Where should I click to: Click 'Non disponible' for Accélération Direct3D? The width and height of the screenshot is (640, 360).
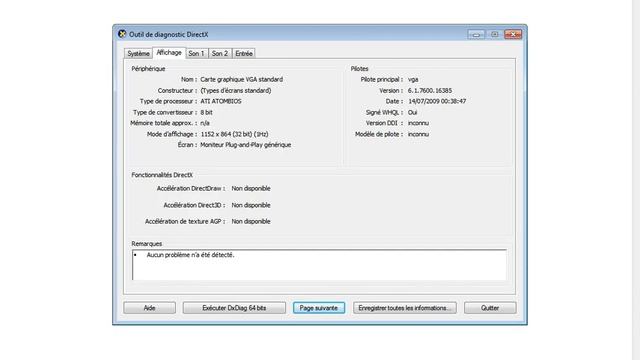click(x=251, y=205)
